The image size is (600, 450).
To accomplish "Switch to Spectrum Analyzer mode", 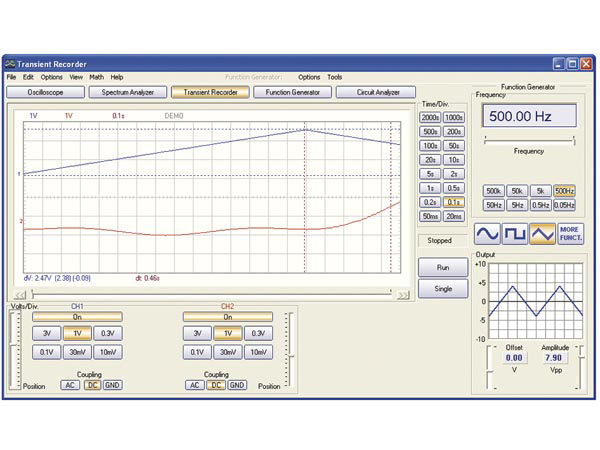I will [128, 92].
